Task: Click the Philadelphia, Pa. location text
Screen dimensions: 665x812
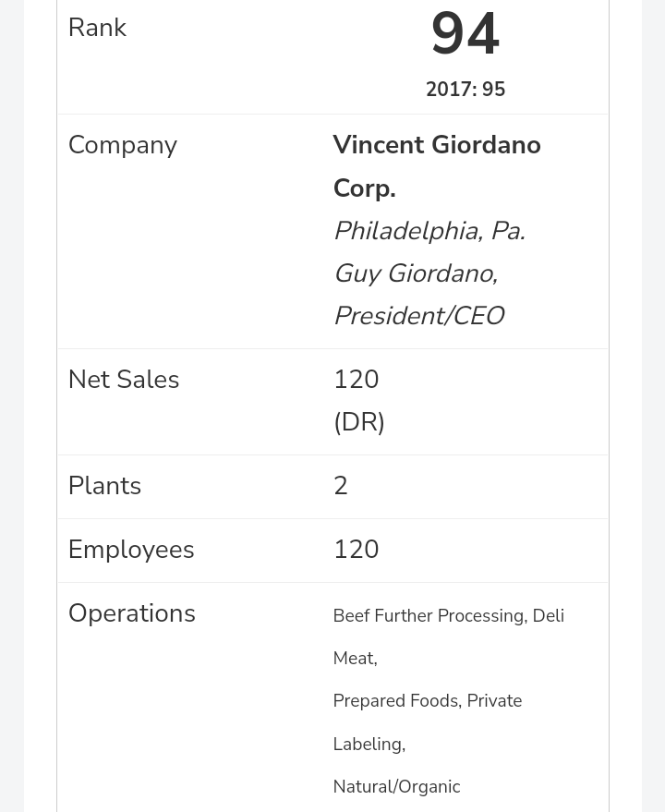Action: 429,231
